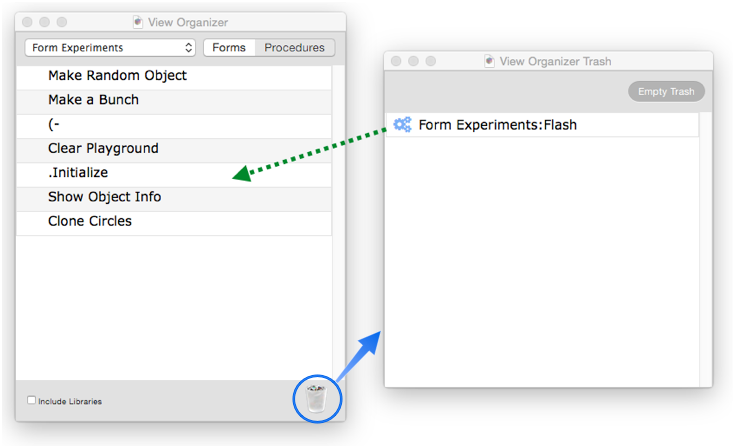Image resolution: width=735 pixels, height=448 pixels.
Task: Select Make Random Object in the list
Action: (174, 75)
